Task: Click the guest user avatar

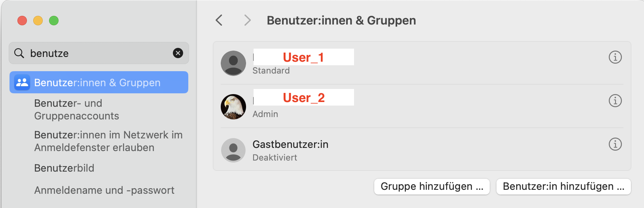Action: [x=233, y=150]
